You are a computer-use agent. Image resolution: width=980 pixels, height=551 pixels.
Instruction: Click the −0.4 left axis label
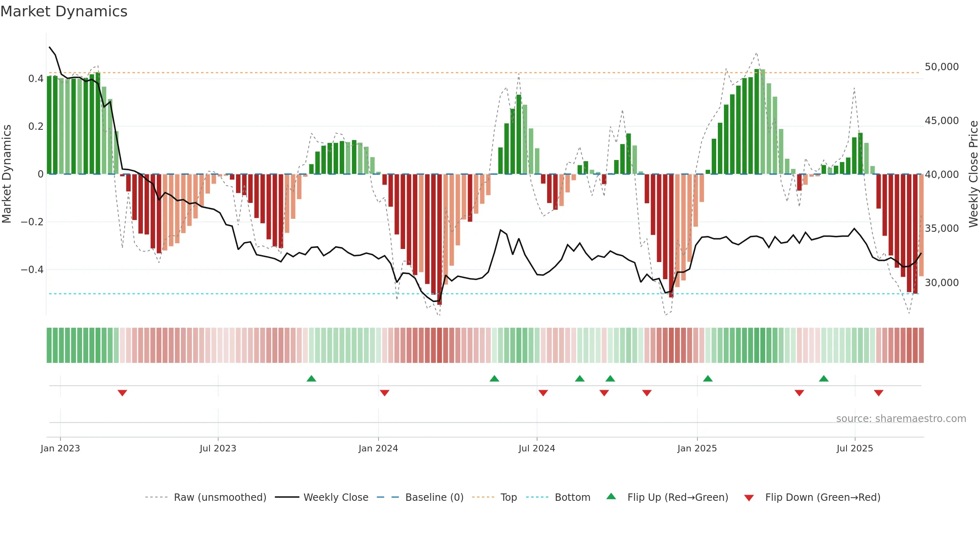32,269
